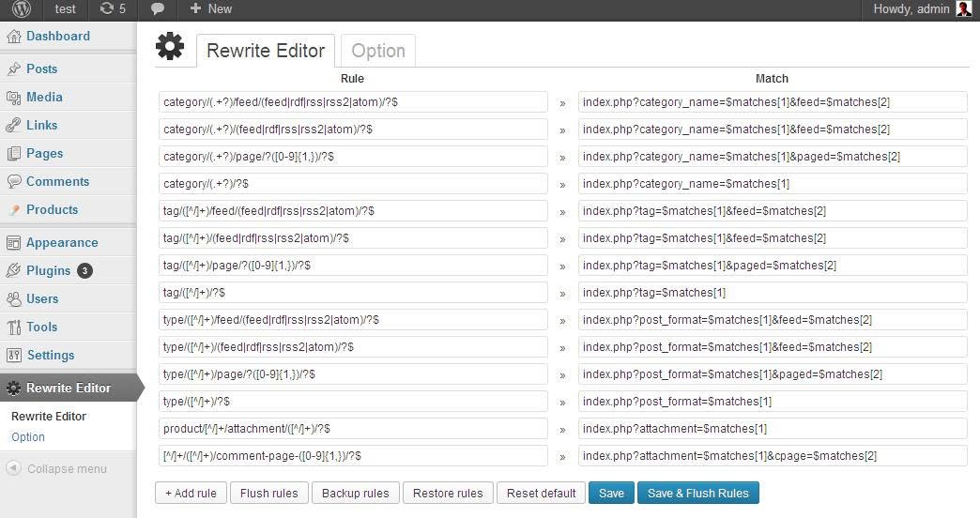Click the Links chain icon
Viewport: 980px width, 518px height.
(x=14, y=126)
